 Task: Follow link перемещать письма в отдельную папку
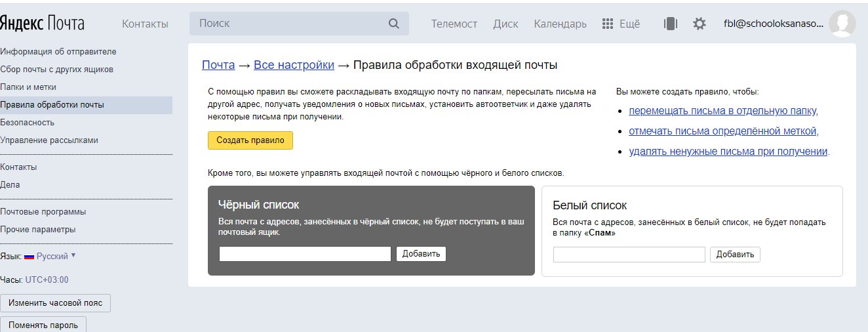(724, 110)
